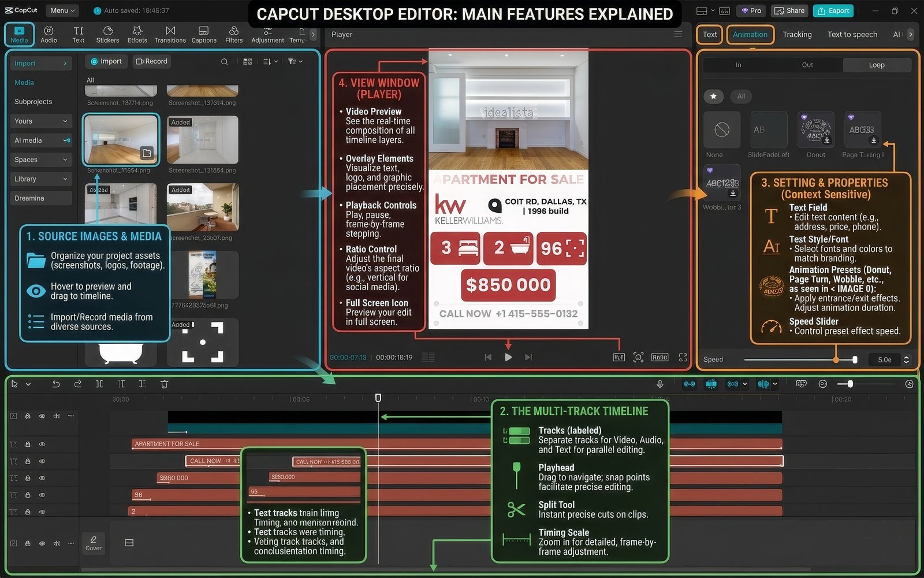Expand the Yours dropdown in sidebar
Screen dimensions: 924x578
coord(41,121)
